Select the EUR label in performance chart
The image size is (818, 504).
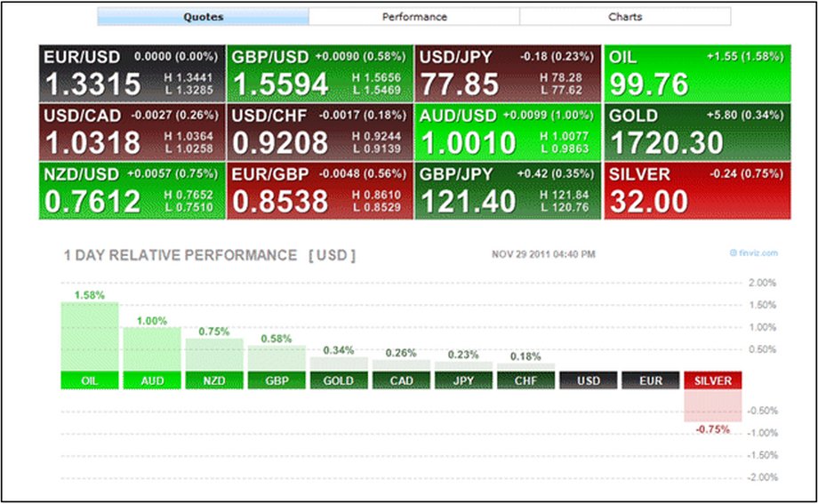(x=650, y=380)
